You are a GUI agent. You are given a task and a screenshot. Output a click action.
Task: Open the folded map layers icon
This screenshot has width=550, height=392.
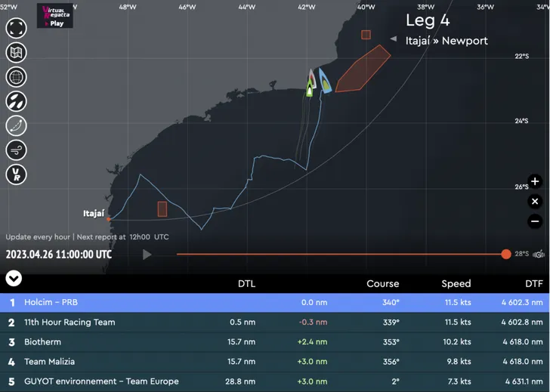click(x=16, y=53)
